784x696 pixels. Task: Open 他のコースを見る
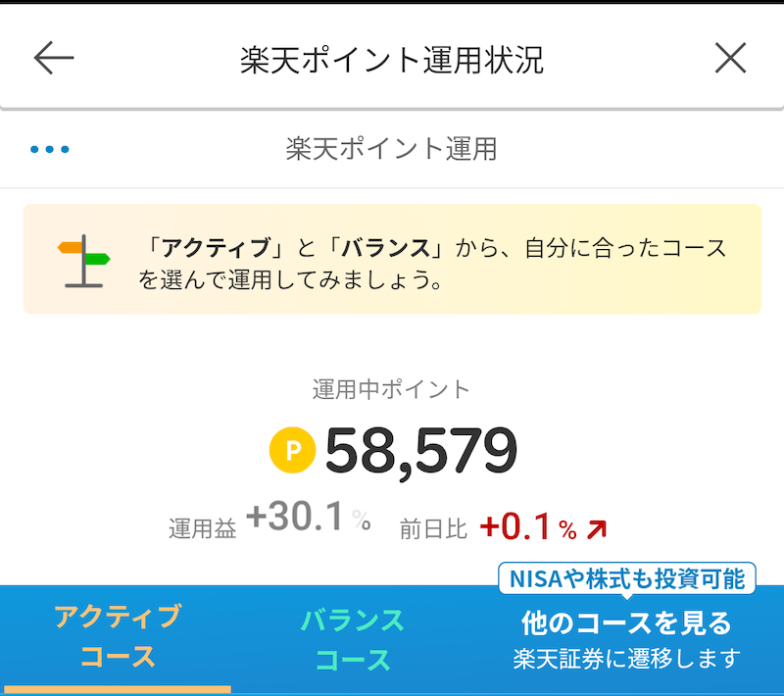(x=626, y=622)
